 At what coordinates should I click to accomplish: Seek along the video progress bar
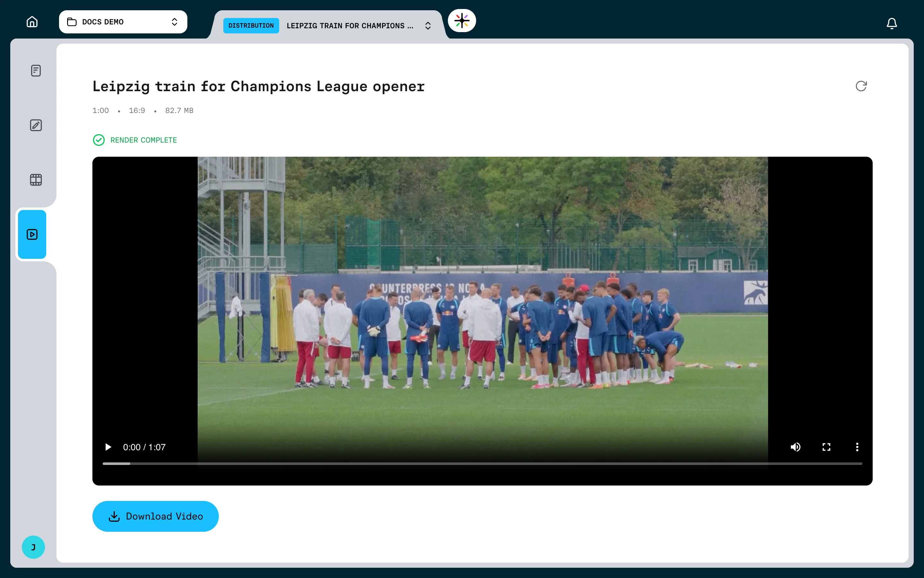tap(482, 464)
